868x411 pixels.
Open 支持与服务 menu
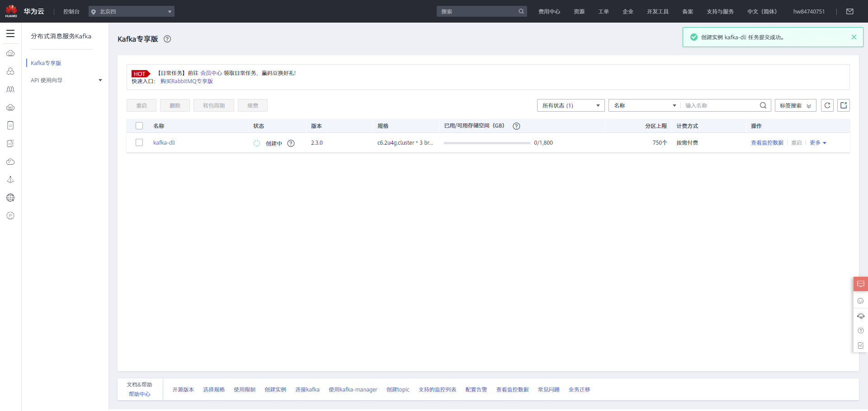coord(720,11)
